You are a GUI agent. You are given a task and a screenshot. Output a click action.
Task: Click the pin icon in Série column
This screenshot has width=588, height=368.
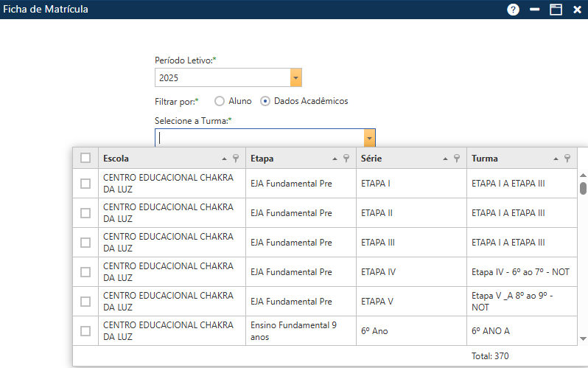[x=457, y=158]
